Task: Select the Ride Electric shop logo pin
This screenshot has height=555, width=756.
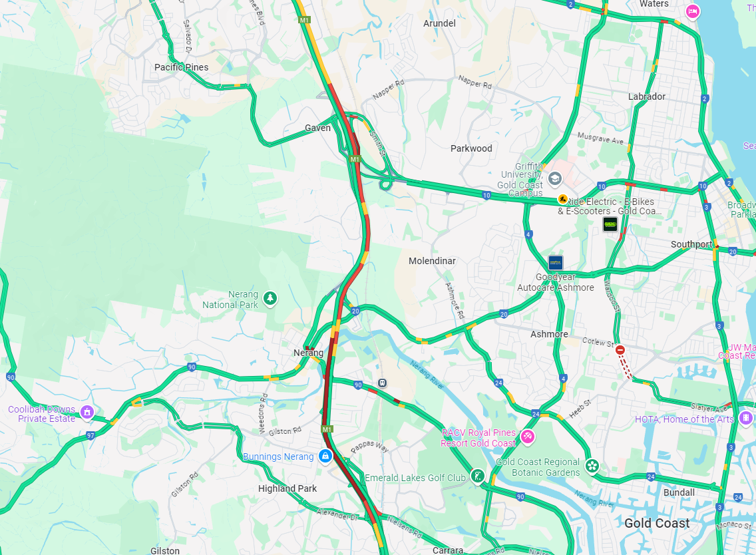Action: pos(610,224)
